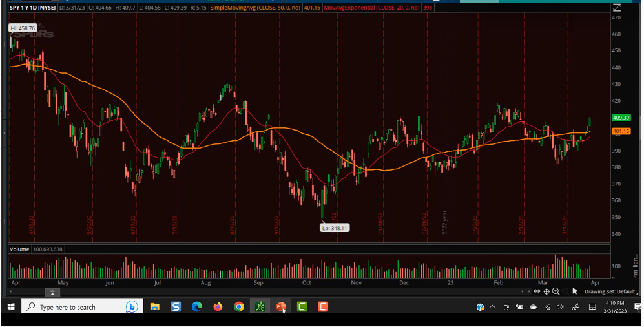Viewport: 644px width, 327px height.
Task: Click the Nov label on the time axis
Action: pyautogui.click(x=356, y=283)
